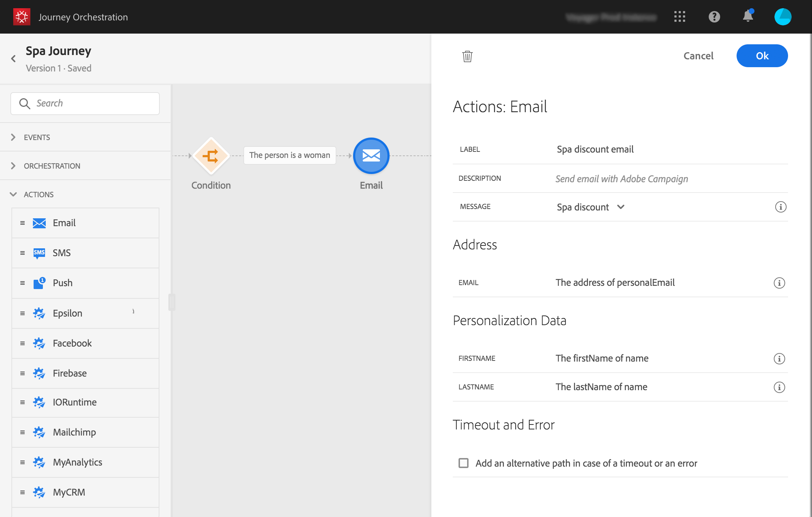This screenshot has width=812, height=517.
Task: Select the Condition node on canvas
Action: pyautogui.click(x=211, y=156)
